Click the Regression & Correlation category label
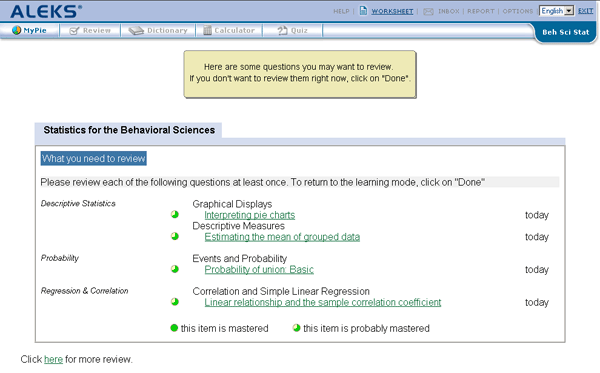 pos(85,291)
